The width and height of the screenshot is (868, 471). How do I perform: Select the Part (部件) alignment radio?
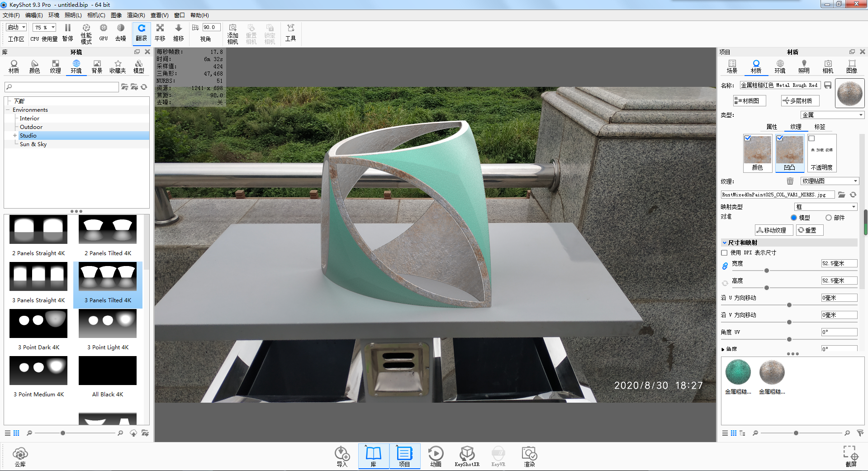[829, 218]
